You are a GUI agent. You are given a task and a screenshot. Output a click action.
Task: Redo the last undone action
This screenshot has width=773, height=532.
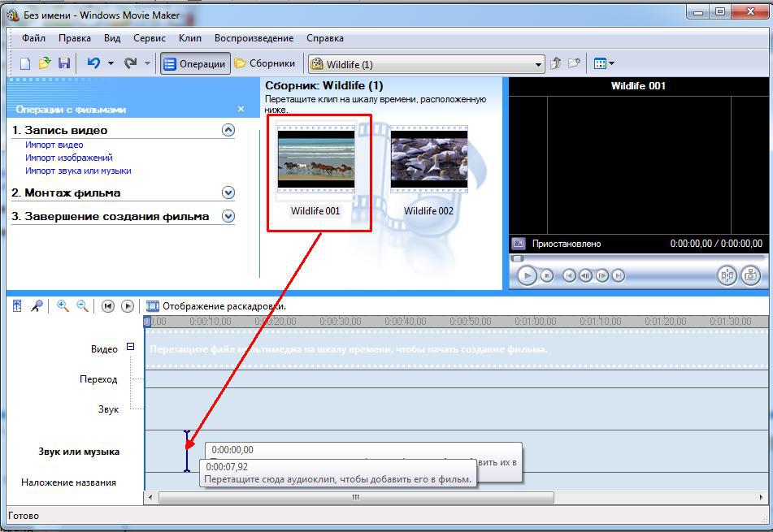tap(130, 63)
